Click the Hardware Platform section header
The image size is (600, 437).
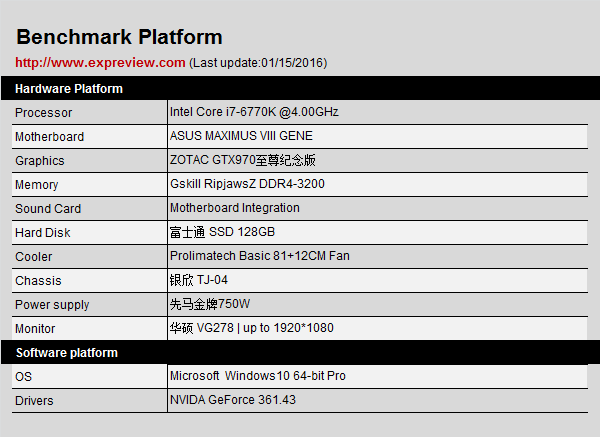tap(69, 89)
